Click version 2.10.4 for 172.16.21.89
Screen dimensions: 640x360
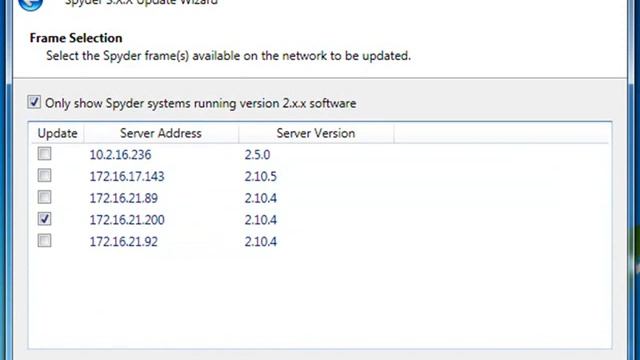(x=260, y=198)
